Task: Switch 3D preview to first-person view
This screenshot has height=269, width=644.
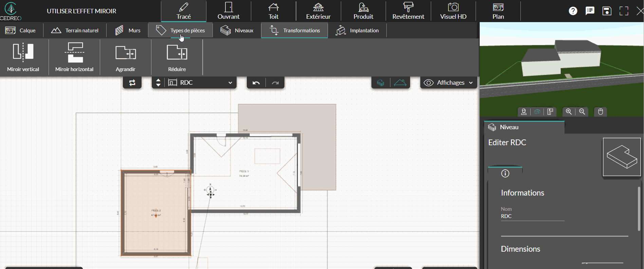Action: (524, 112)
